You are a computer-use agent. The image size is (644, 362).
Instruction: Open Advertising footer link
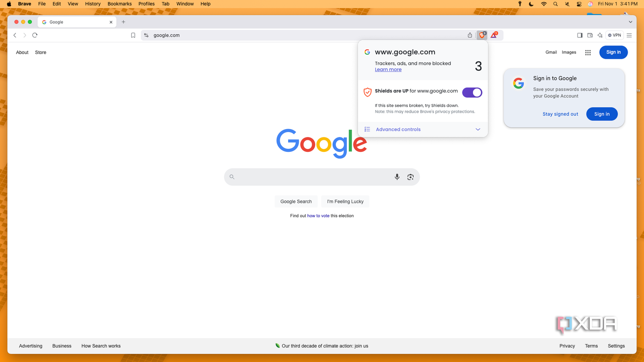click(30, 346)
